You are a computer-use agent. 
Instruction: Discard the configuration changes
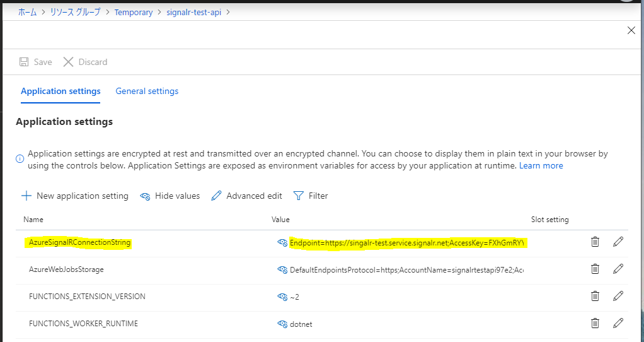click(x=86, y=62)
